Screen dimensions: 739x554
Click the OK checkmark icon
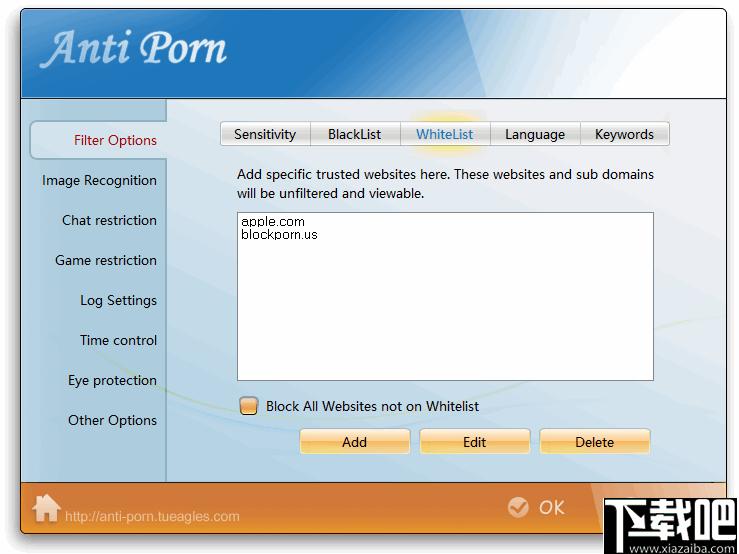[x=518, y=507]
